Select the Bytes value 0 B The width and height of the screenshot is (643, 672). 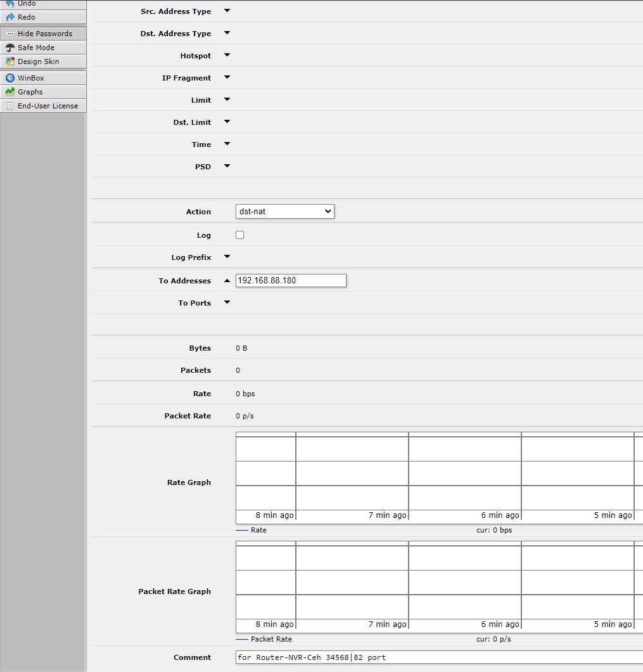[x=241, y=348]
